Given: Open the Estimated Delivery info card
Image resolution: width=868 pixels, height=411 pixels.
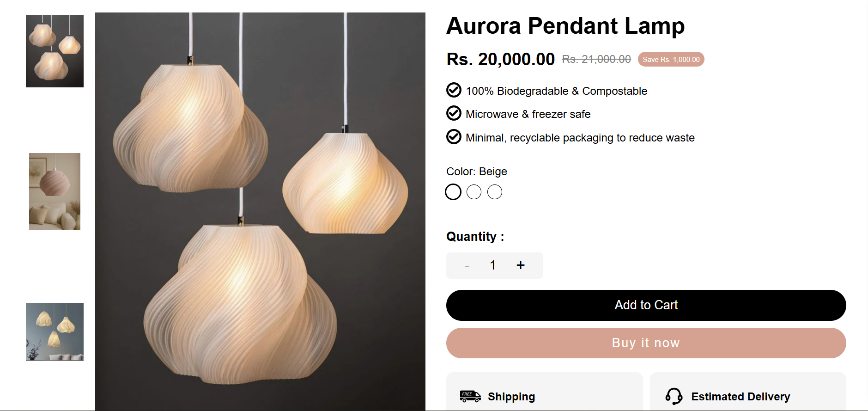Looking at the screenshot, I should coord(747,393).
